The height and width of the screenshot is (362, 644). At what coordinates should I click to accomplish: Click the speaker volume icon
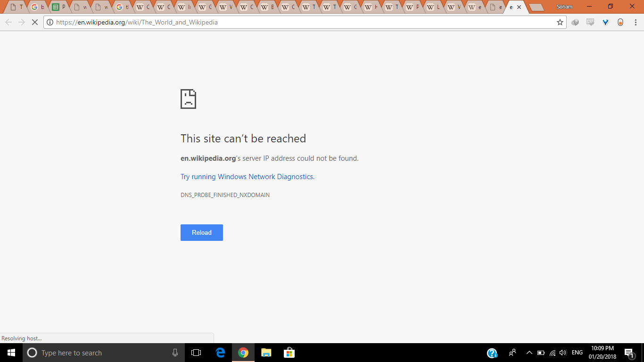[x=563, y=353]
